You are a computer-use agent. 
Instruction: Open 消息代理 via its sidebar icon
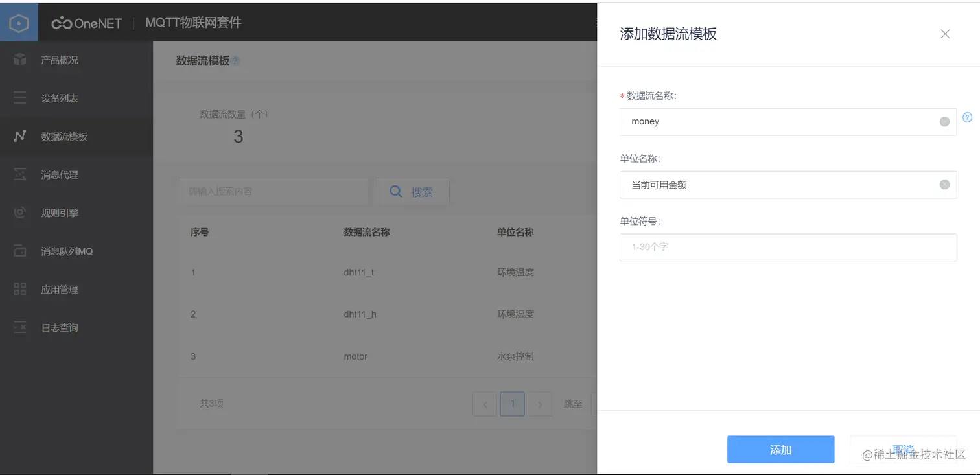click(20, 174)
